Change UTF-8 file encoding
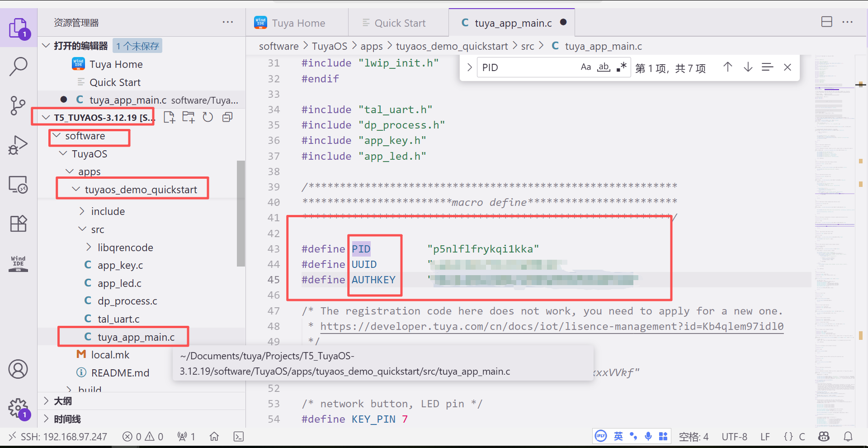 734,437
